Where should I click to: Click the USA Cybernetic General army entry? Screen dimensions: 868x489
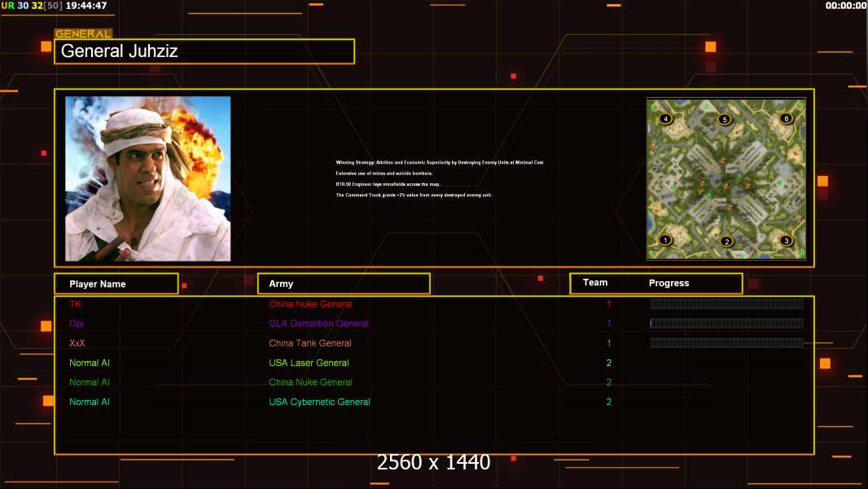point(319,402)
